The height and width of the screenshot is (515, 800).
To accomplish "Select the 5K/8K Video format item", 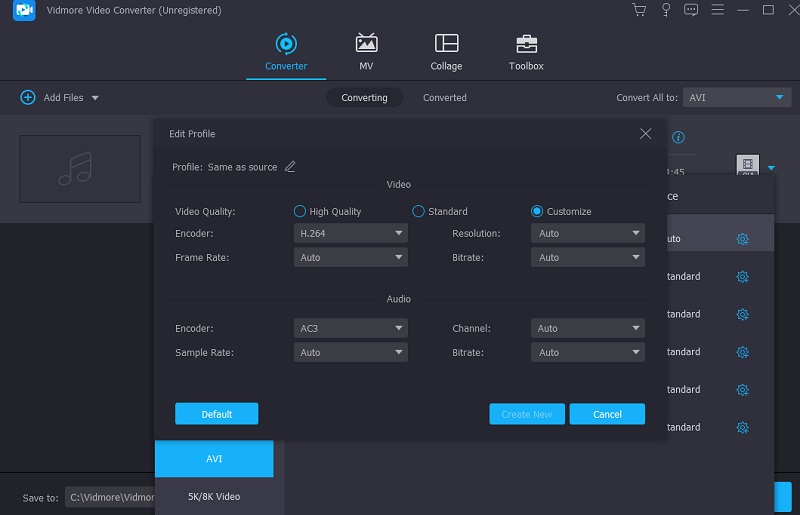I will coord(214,496).
